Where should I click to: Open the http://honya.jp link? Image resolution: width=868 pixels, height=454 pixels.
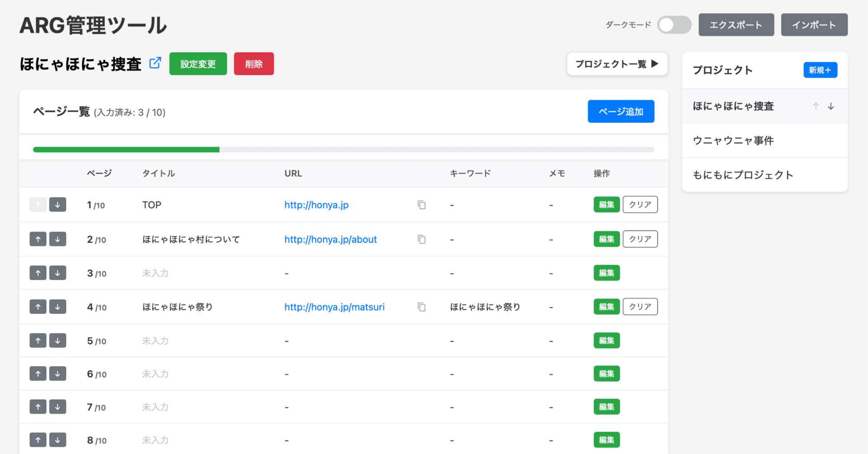(316, 205)
